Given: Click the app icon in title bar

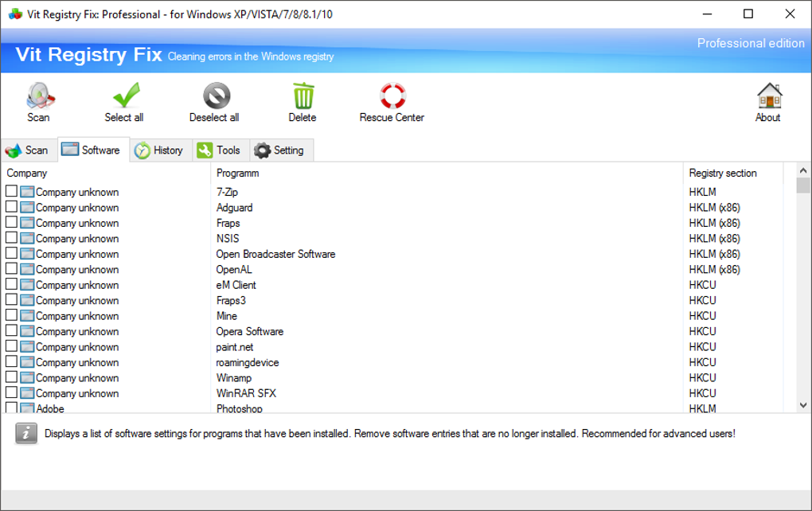Looking at the screenshot, I should coord(16,14).
